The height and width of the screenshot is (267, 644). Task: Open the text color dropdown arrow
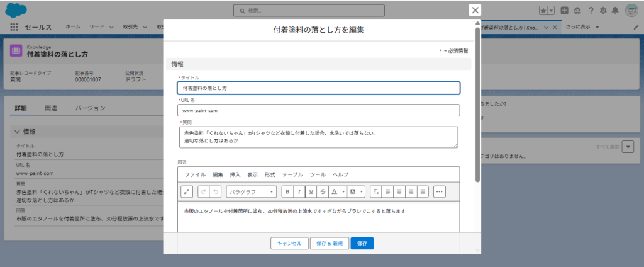(343, 191)
